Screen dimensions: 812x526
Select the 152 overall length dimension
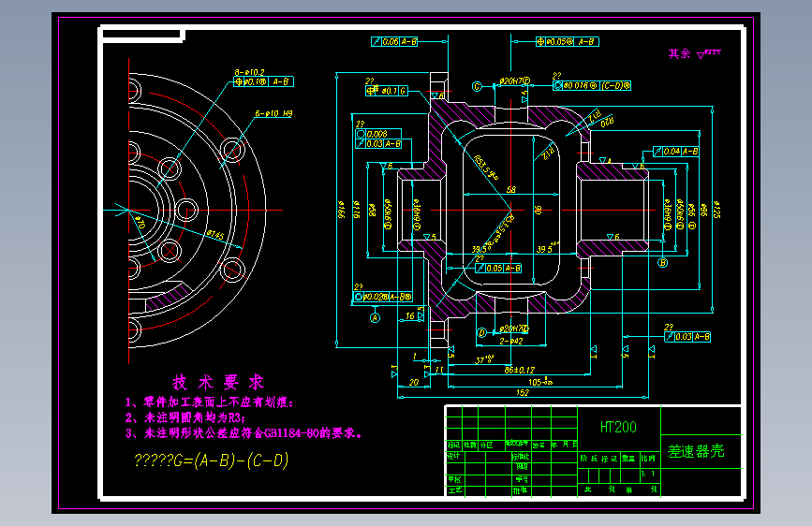point(522,393)
